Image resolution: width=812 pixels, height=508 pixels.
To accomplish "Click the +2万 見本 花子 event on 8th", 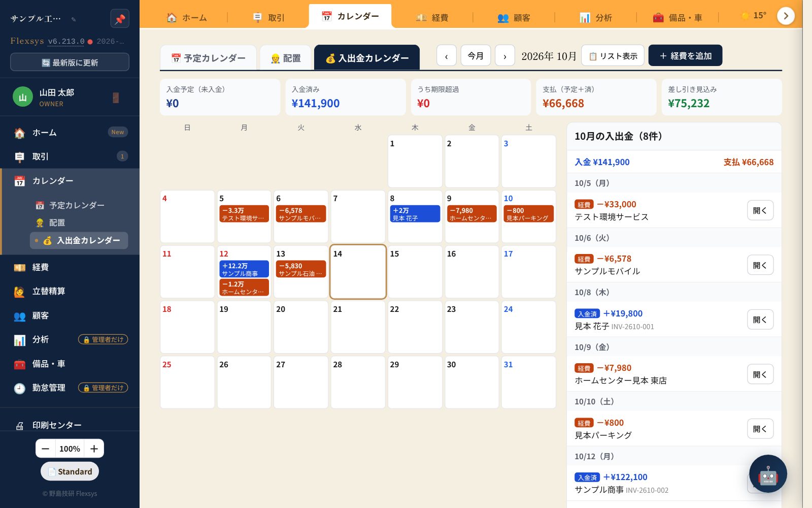I will coord(415,214).
